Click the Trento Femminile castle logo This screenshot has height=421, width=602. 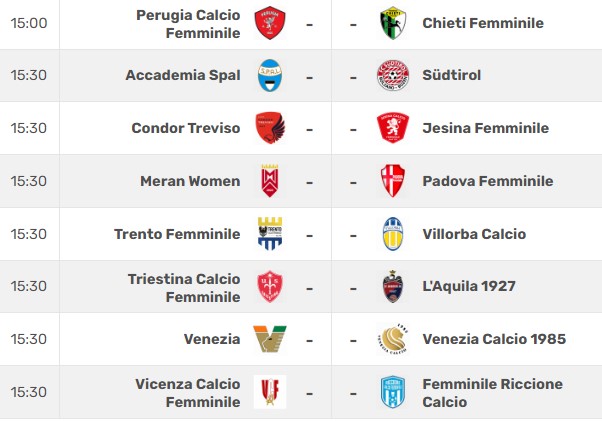[x=270, y=233]
